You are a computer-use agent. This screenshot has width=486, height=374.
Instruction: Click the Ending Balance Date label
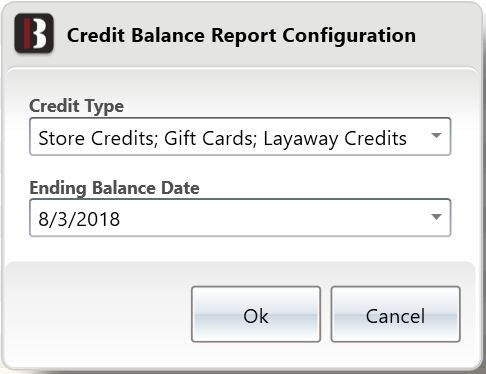(x=114, y=188)
